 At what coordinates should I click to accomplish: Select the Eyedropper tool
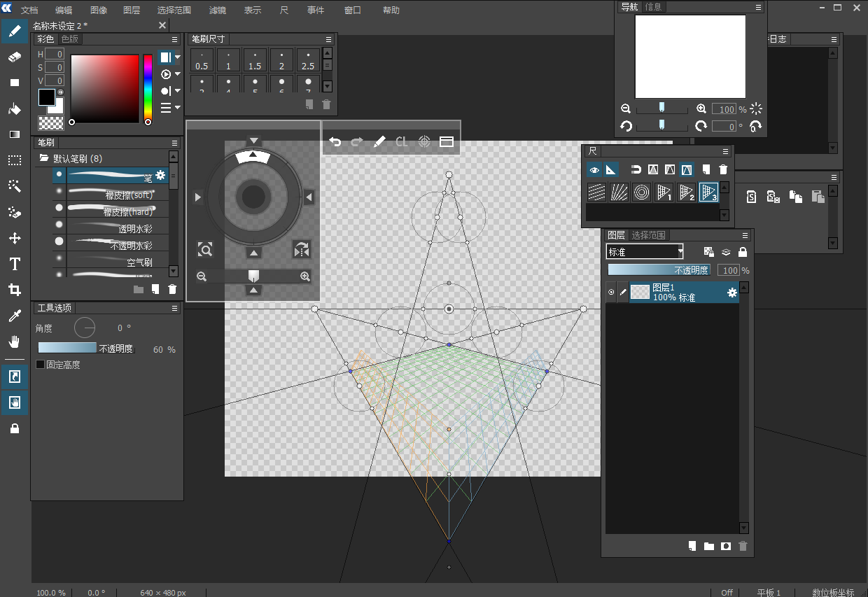point(15,316)
